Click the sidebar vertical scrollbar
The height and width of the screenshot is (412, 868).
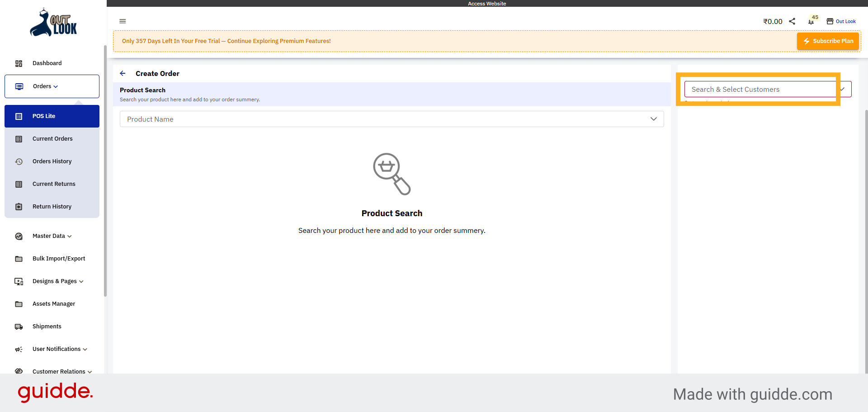click(x=105, y=171)
